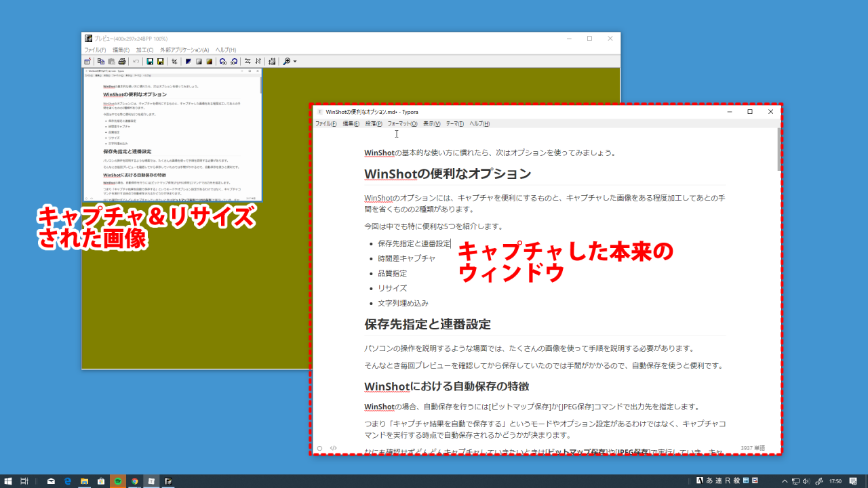
Task: Click the 3937 単語 word count
Action: (753, 448)
